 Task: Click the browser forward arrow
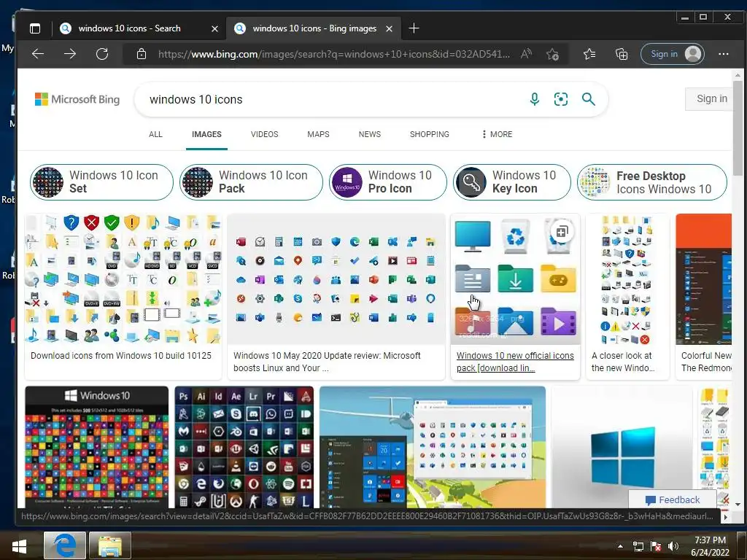pos(70,54)
